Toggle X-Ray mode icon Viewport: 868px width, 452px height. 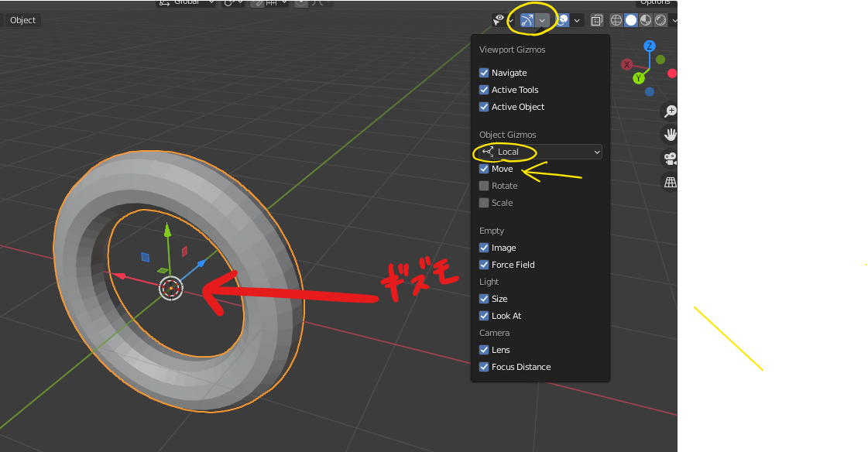(596, 20)
